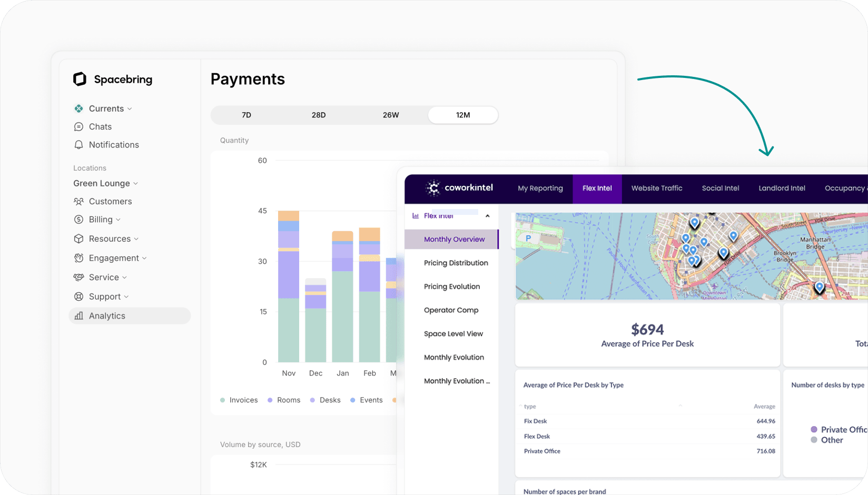Image resolution: width=868 pixels, height=495 pixels.
Task: Expand the Green Lounge location dropdown
Action: pyautogui.click(x=136, y=183)
